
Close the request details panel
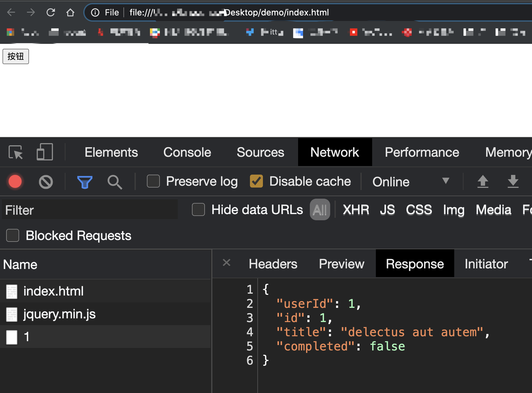point(227,263)
